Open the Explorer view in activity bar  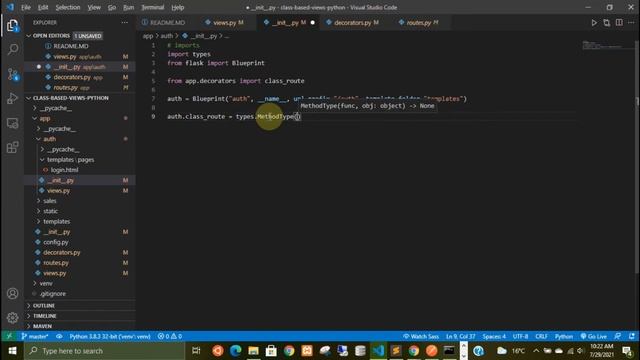(x=12, y=25)
